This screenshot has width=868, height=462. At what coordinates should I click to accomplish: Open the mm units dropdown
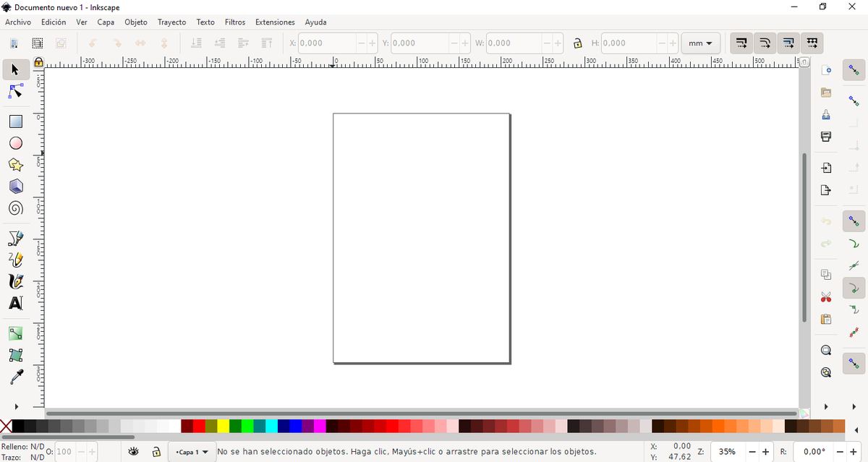[x=700, y=43]
